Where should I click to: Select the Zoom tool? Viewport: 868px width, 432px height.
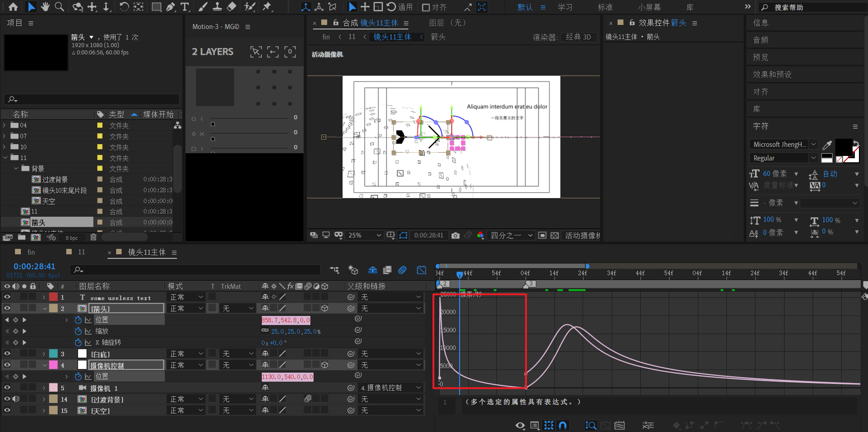59,7
